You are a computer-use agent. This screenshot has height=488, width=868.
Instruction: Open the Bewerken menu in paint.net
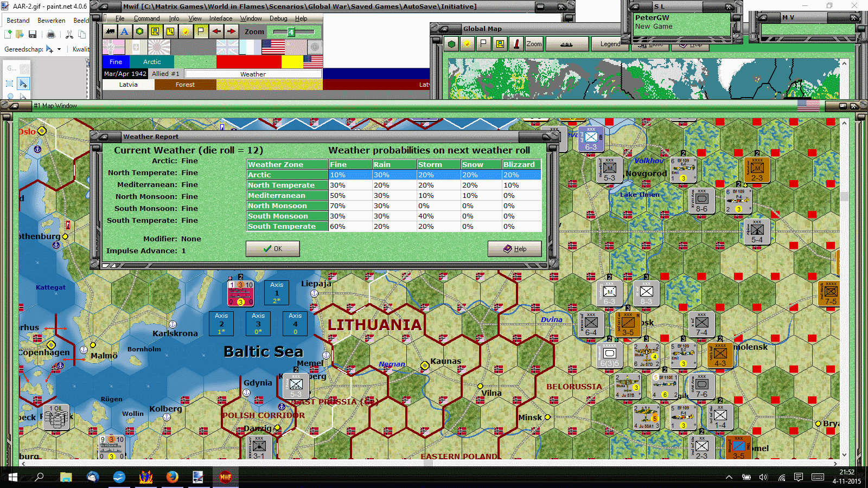click(x=52, y=21)
